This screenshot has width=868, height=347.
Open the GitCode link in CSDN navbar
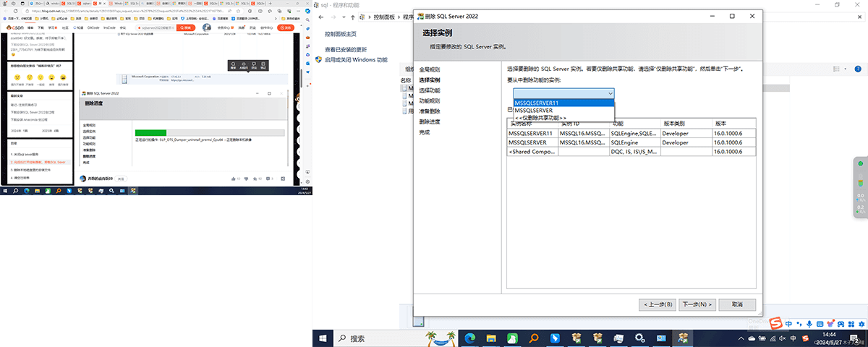[x=93, y=27]
